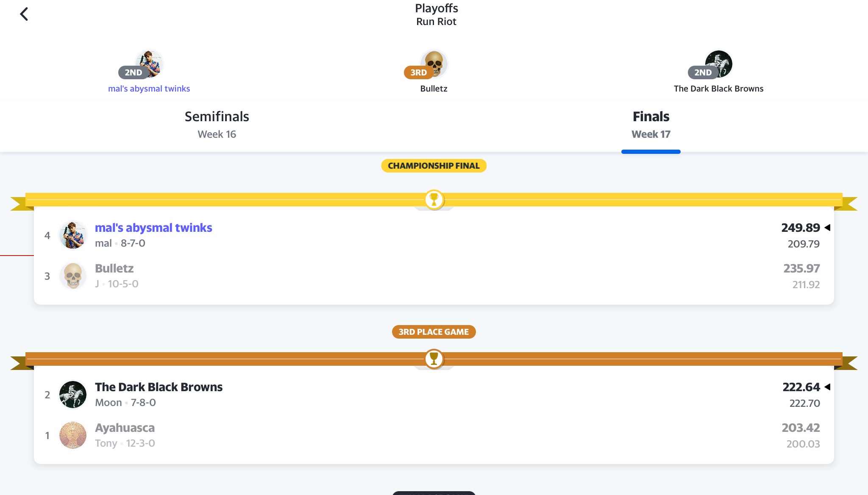Go back using the left chevron arrow
Screen dimensions: 868x495
[24, 14]
